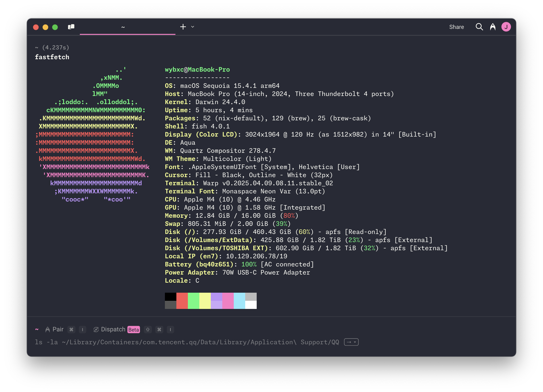Click the cyan color swatch

[239, 301]
